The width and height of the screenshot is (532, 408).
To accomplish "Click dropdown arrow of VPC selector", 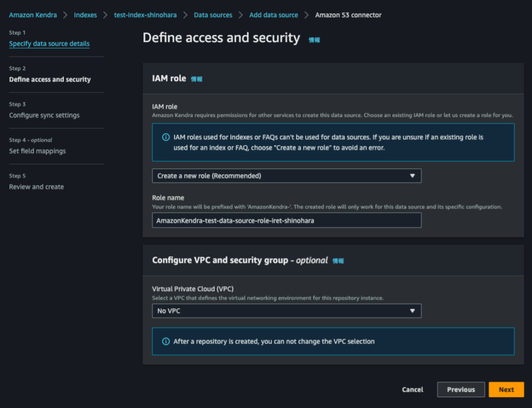I will tap(412, 311).
